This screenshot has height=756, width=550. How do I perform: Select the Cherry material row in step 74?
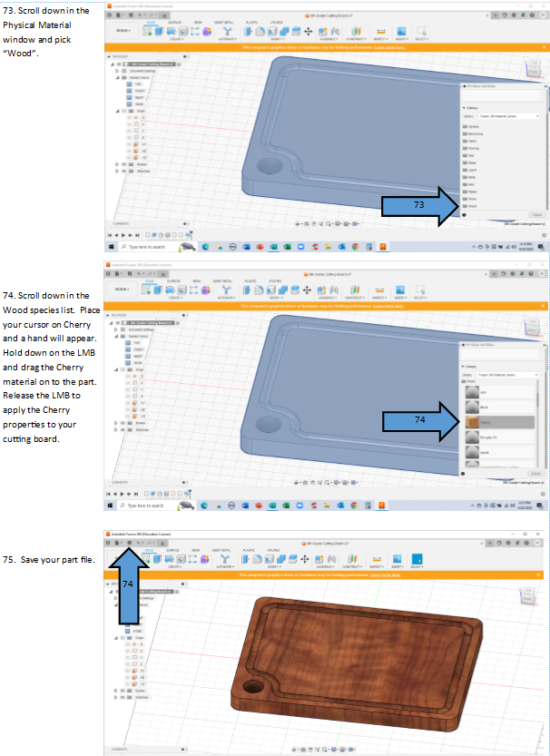[x=499, y=422]
